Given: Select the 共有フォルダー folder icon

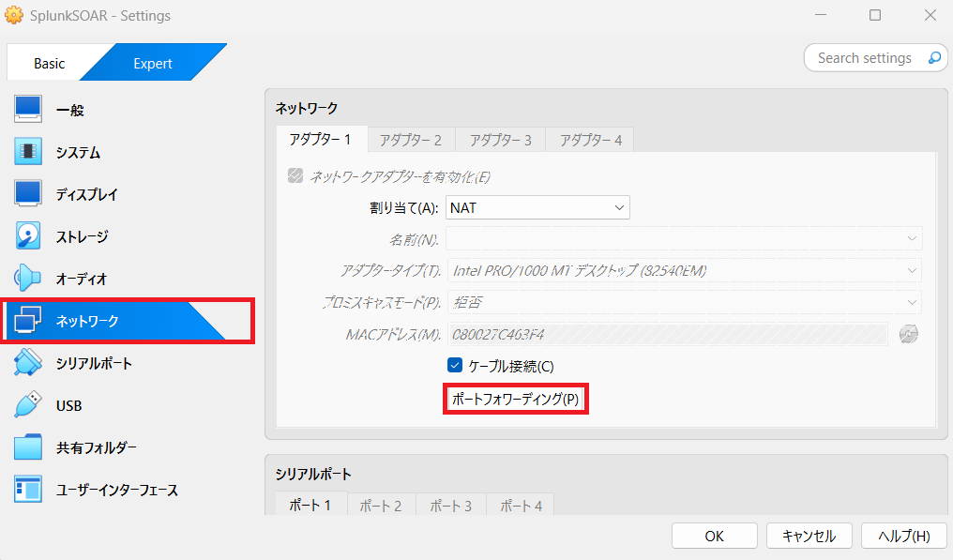Looking at the screenshot, I should pos(29,447).
